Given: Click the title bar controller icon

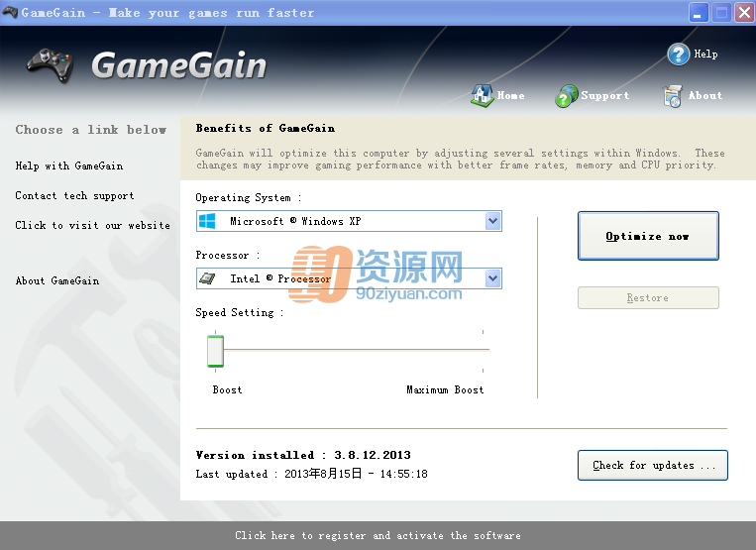Looking at the screenshot, I should [10, 12].
